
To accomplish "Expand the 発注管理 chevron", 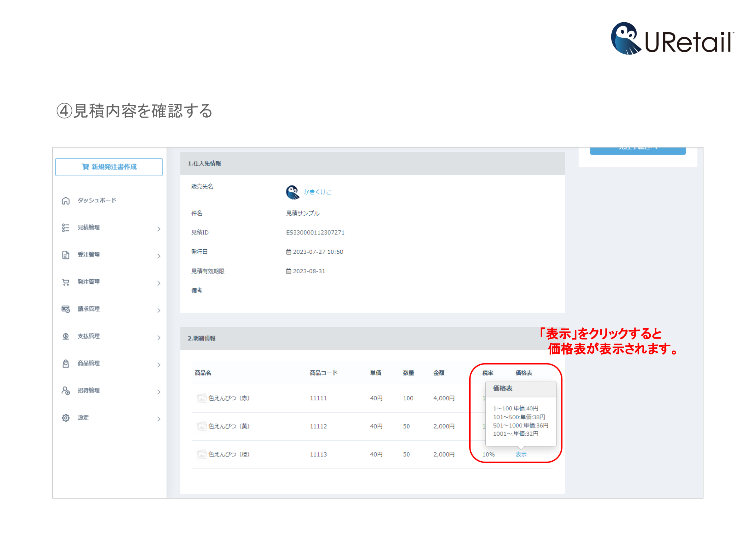I will pos(159,283).
